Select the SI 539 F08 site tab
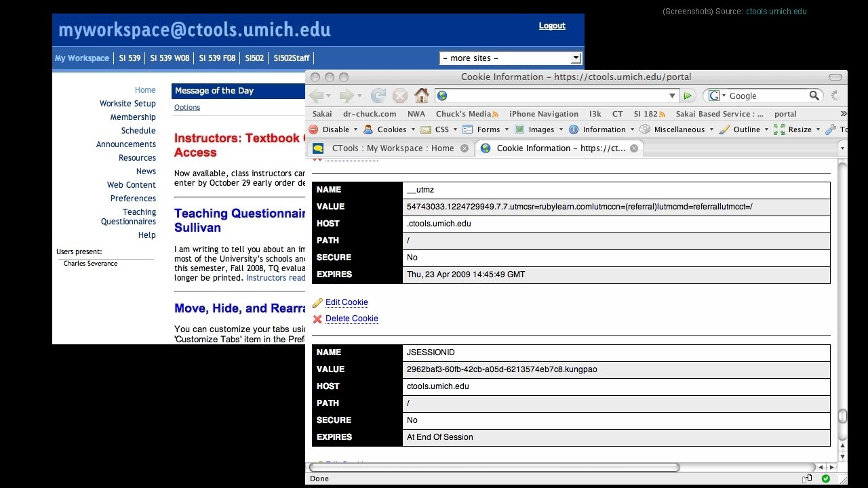Viewport: 868px width, 488px height. [217, 58]
